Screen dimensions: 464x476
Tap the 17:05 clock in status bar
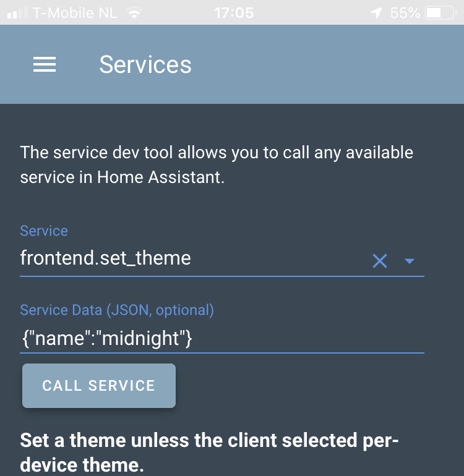[234, 13]
